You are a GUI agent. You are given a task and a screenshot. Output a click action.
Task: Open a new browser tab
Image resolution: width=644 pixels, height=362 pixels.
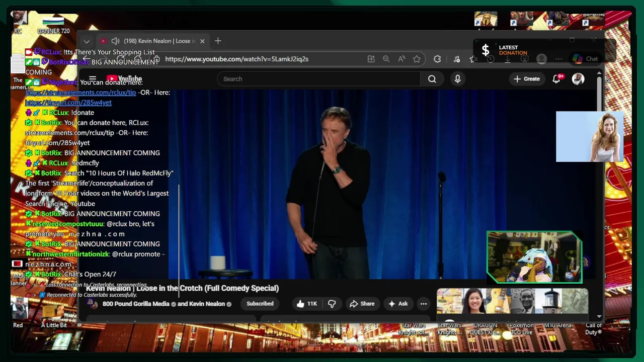point(218,41)
